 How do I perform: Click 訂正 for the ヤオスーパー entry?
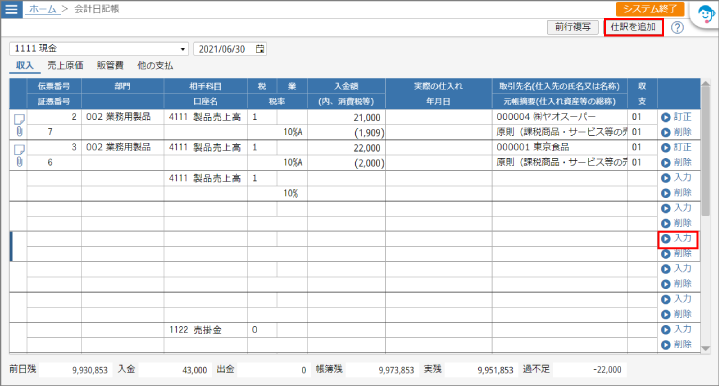(x=677, y=117)
